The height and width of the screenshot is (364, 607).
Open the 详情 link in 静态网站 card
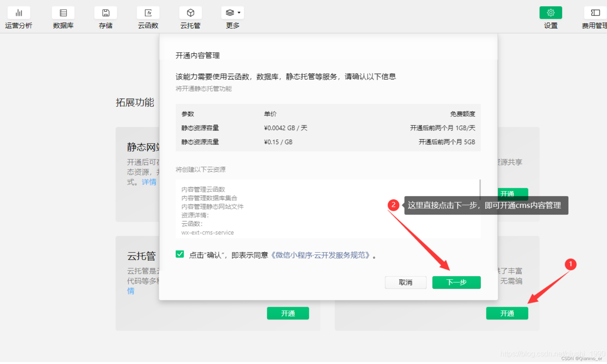coord(149,182)
